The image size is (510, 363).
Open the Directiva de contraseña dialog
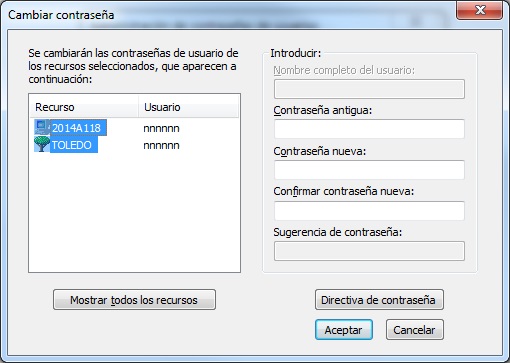pos(379,300)
